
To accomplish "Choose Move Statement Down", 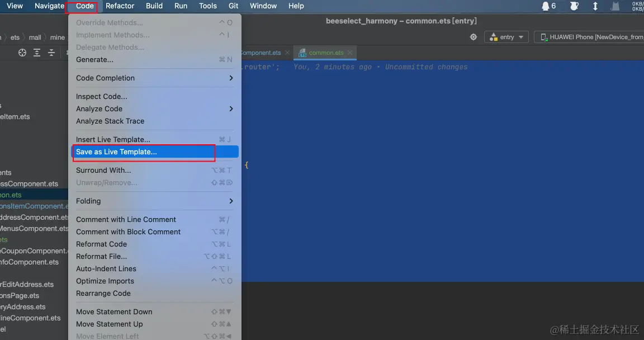I will (x=154, y=312).
